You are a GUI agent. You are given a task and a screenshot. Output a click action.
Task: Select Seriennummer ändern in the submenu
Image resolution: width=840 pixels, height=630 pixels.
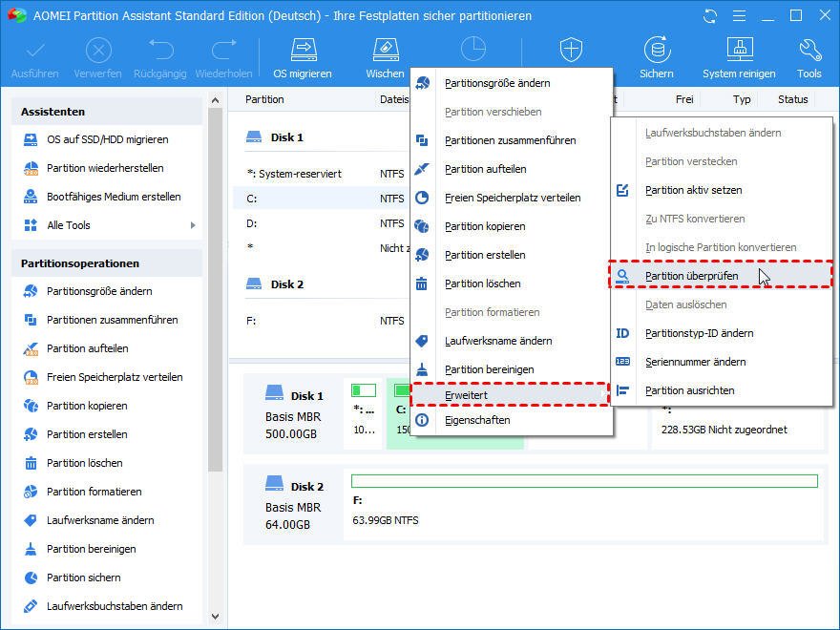(721, 362)
